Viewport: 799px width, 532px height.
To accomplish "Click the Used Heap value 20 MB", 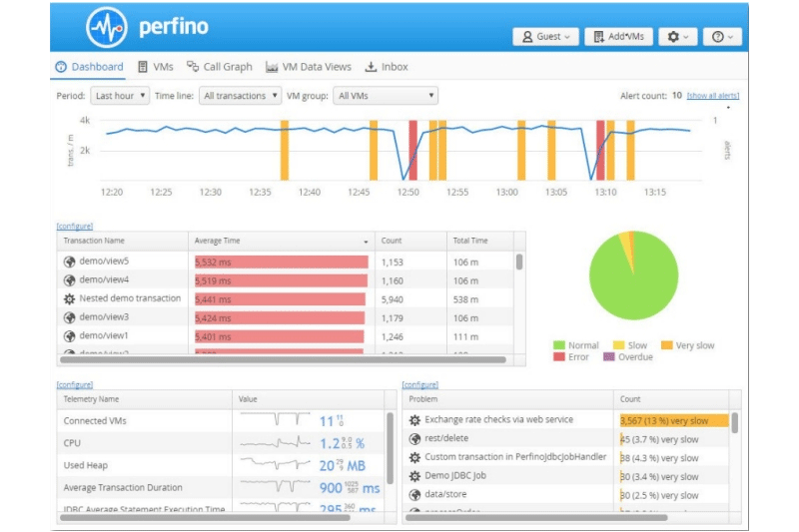I will (x=343, y=465).
